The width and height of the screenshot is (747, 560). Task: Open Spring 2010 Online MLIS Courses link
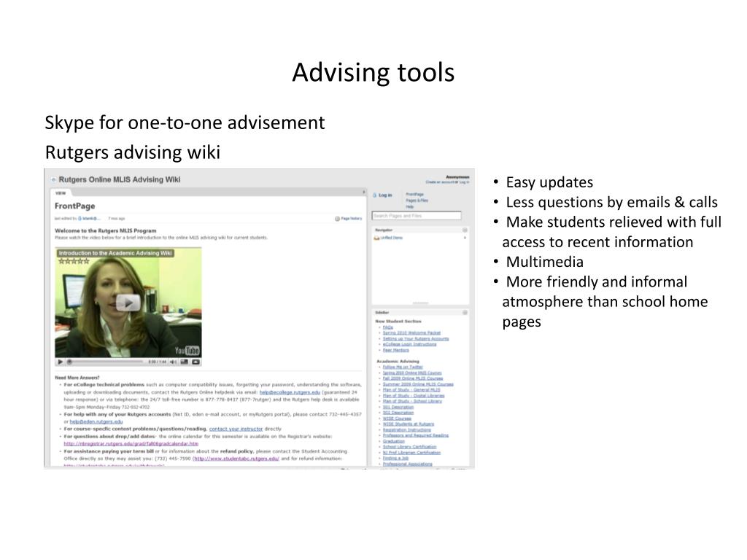pyautogui.click(x=412, y=373)
